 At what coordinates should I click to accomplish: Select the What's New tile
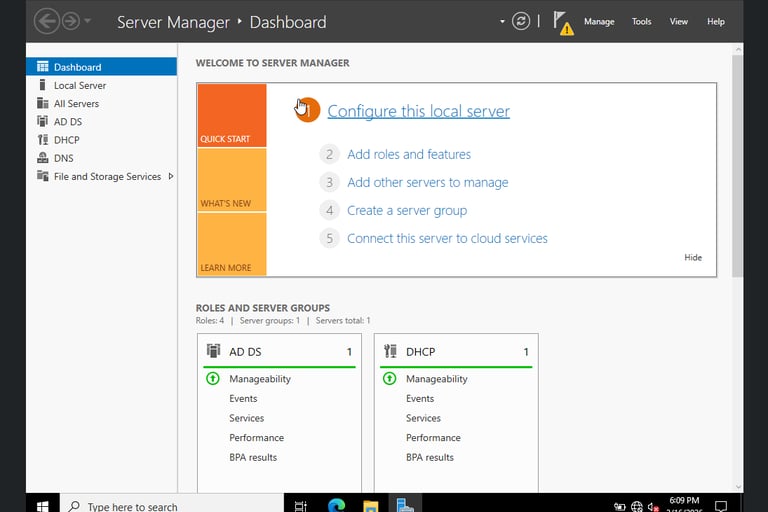coord(232,180)
